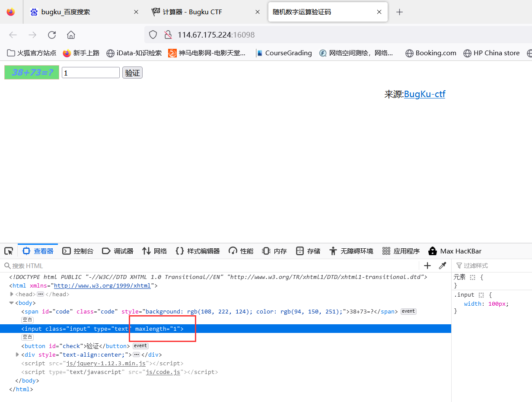Expand the div style text-align:center node

pos(18,355)
